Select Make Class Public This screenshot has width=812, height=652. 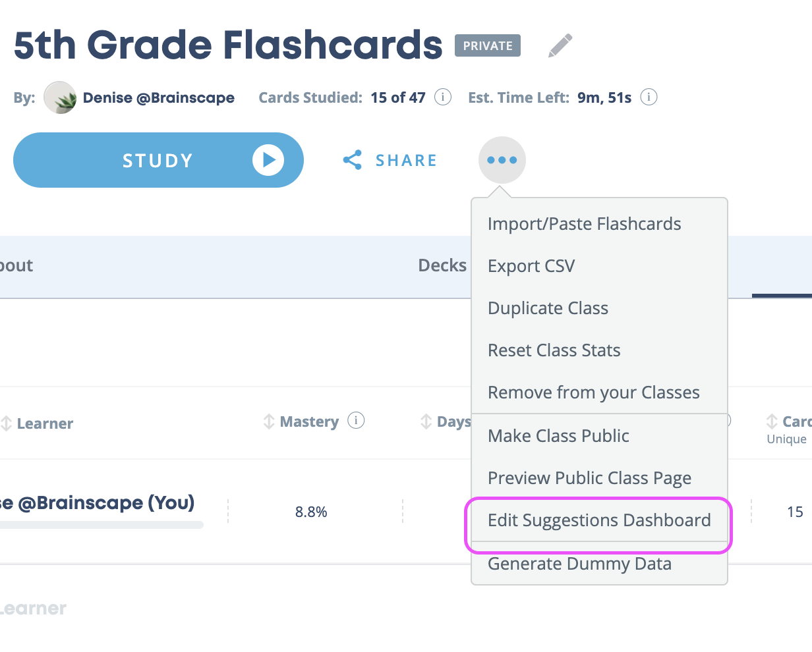click(558, 436)
